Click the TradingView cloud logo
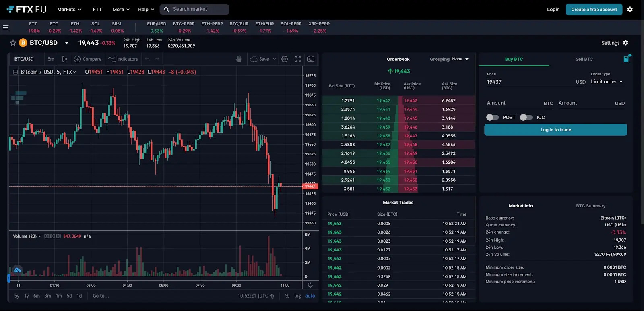 click(x=17, y=270)
